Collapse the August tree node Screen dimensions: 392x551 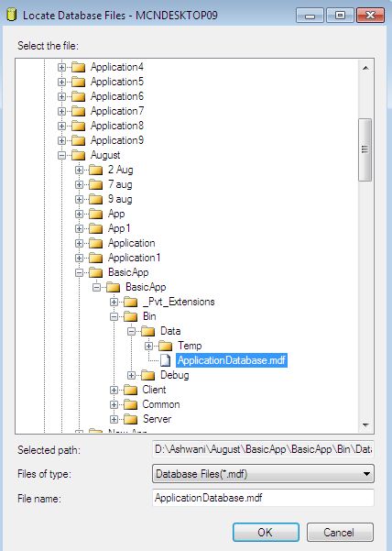(x=61, y=155)
